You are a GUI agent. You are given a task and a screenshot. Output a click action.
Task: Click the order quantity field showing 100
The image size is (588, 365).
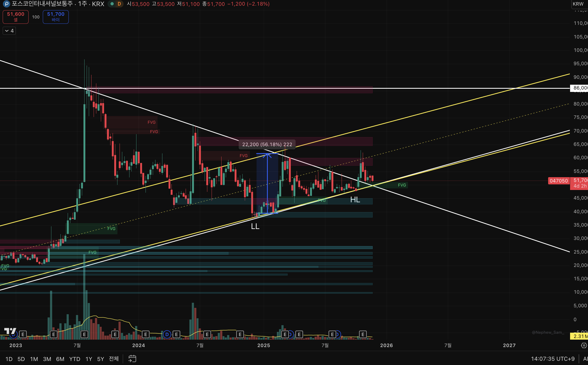[x=36, y=17]
